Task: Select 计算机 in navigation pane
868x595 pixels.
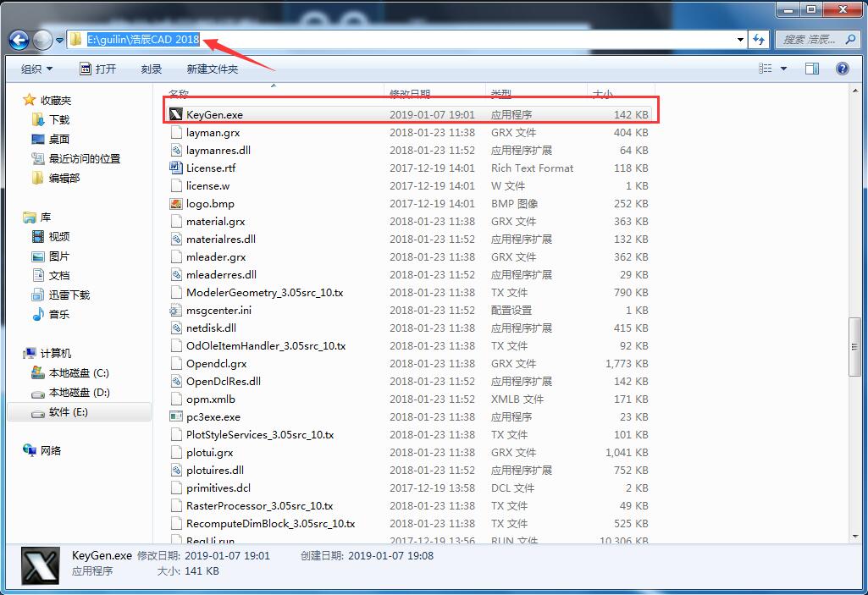Action: (47, 353)
